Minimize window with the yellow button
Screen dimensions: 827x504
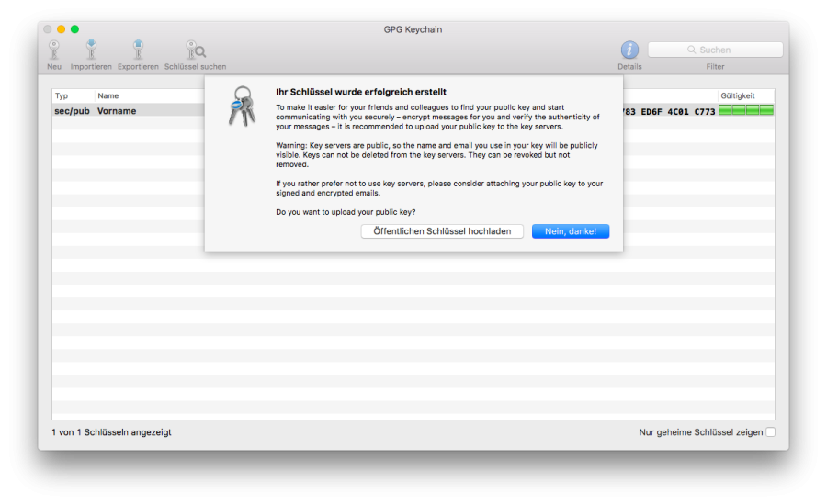tap(62, 29)
